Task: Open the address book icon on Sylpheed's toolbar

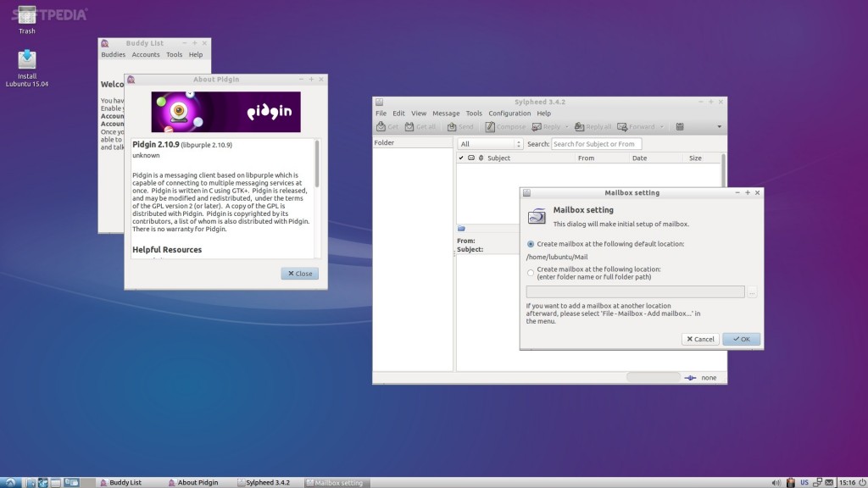Action: tap(679, 126)
